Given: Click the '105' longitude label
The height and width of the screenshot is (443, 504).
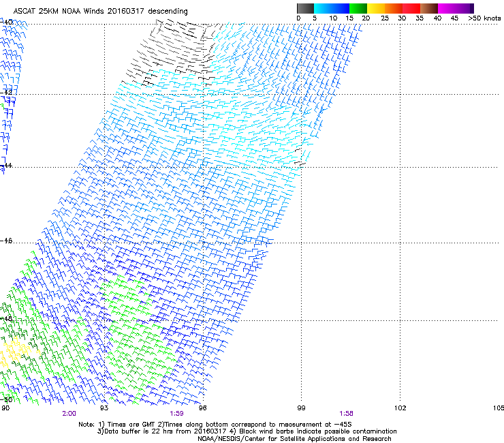Looking at the screenshot, I should (499, 408).
